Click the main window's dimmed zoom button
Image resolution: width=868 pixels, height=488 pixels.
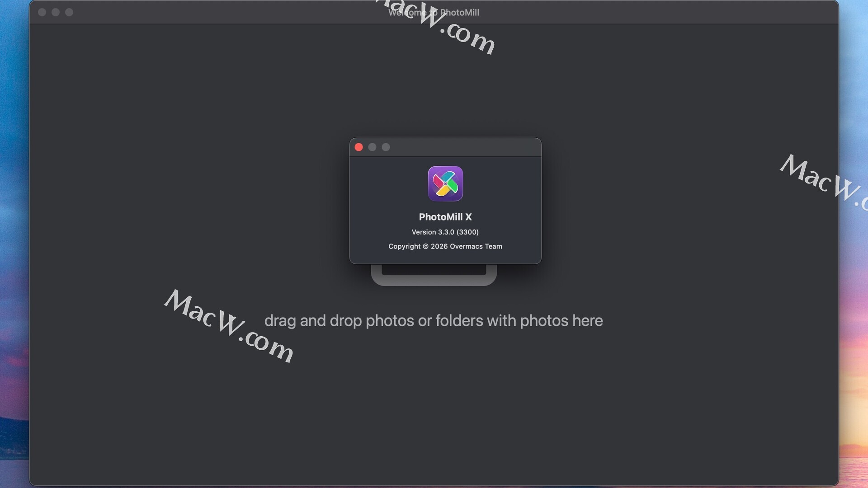coord(69,12)
